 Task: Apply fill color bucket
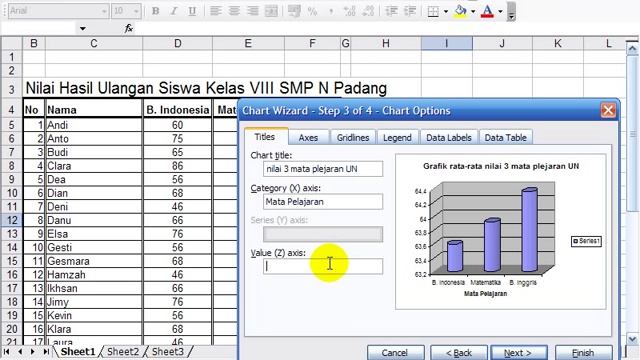pos(461,11)
